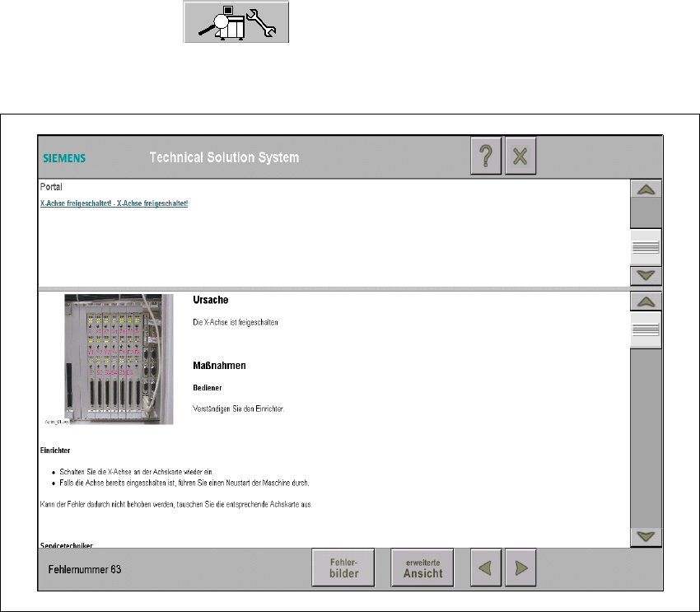
Task: Click the Einrichter subheading
Action: [55, 451]
